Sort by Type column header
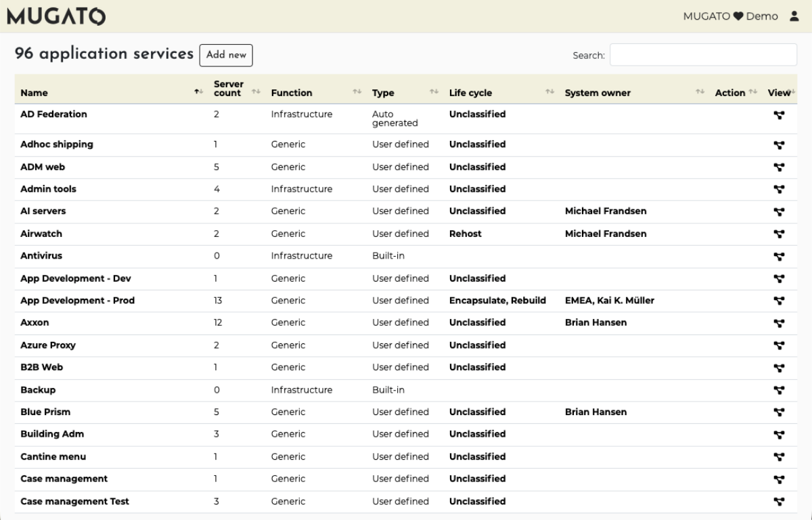This screenshot has height=520, width=812. pos(383,93)
